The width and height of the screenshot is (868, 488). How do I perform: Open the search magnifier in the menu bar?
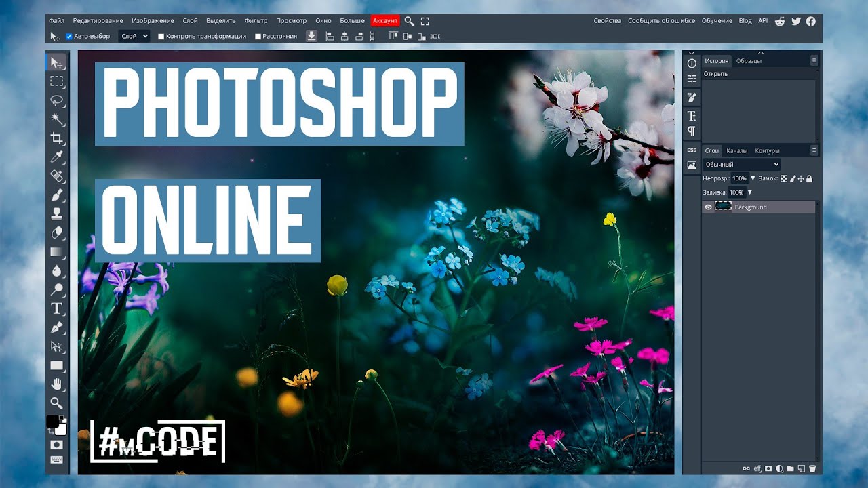pos(410,21)
